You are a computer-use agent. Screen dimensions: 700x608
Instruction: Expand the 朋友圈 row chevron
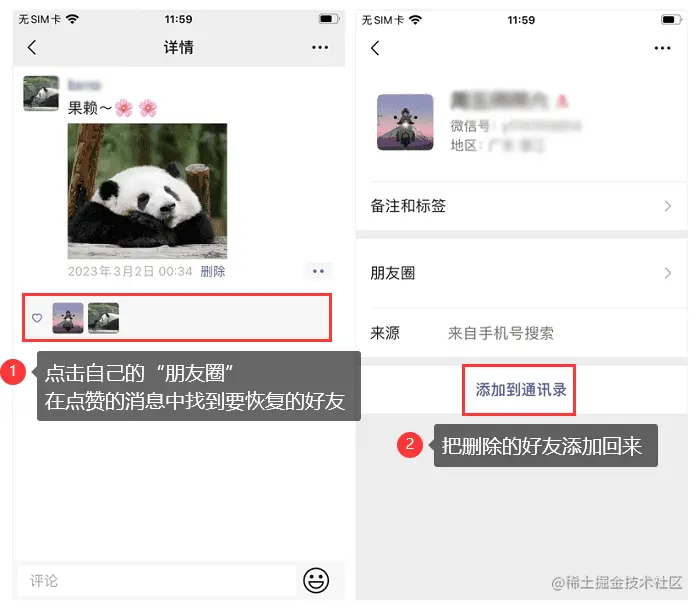point(667,273)
